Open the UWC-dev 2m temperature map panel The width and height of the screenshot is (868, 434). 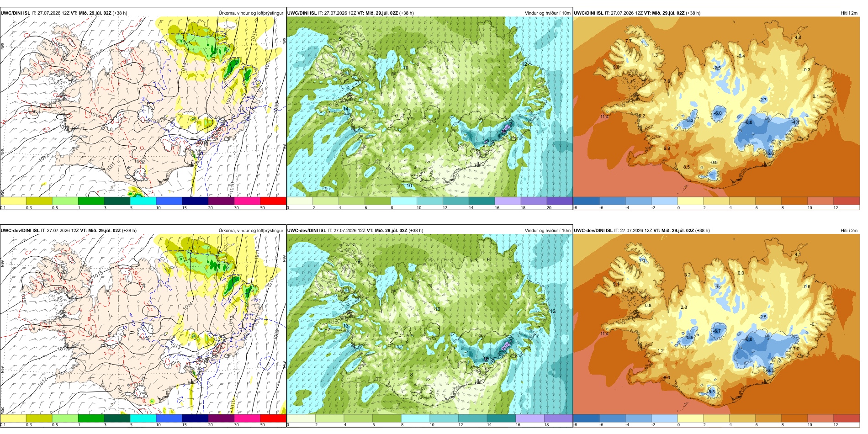(716, 324)
